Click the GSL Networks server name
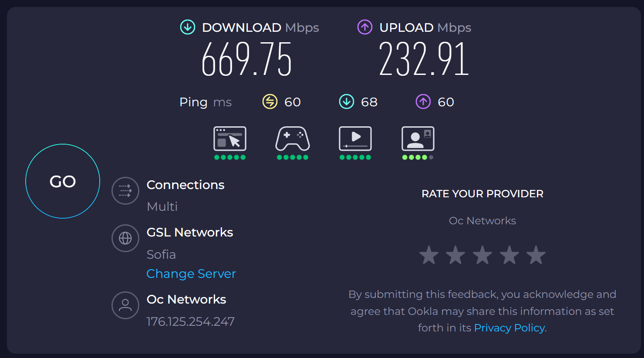Screen dimensions: 644x358 coord(190,233)
